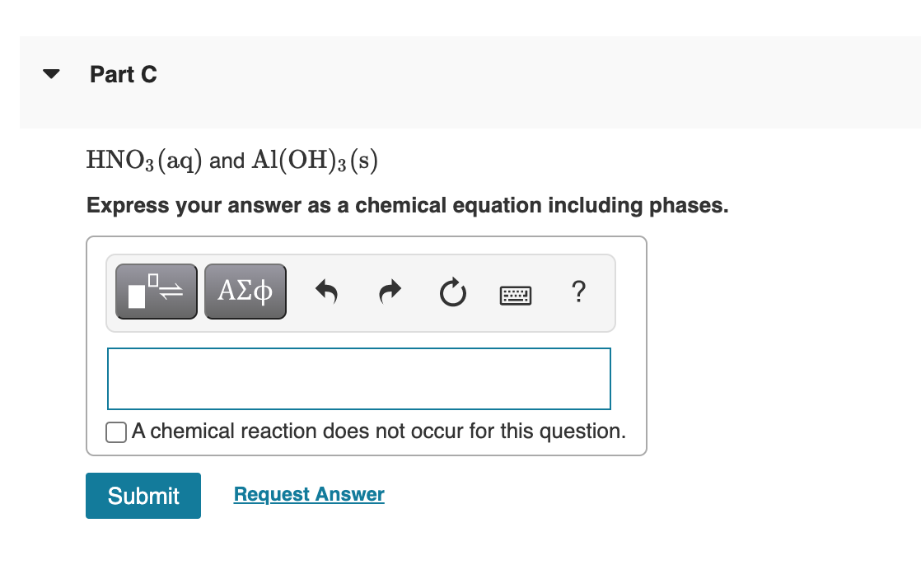Open the equation templates button
The width and height of the screenshot is (921, 588).
point(156,292)
